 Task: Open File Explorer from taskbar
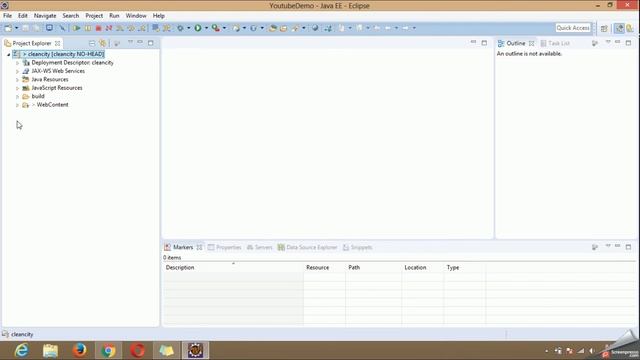click(x=51, y=350)
